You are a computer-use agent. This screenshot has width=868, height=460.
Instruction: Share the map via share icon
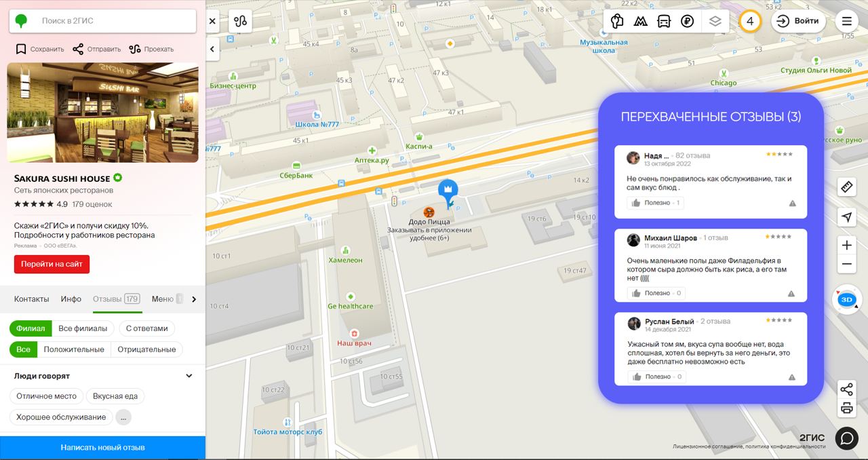(x=846, y=389)
